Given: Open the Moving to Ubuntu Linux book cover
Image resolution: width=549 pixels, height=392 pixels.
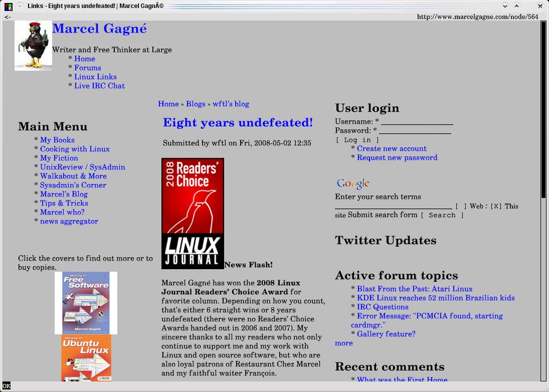Looking at the screenshot, I should click(86, 358).
